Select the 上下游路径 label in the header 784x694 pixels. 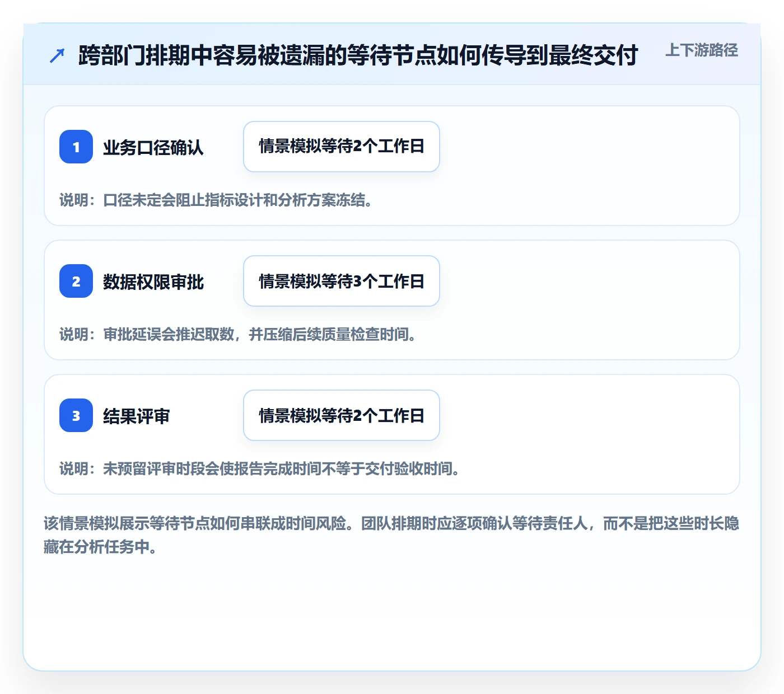[x=702, y=50]
